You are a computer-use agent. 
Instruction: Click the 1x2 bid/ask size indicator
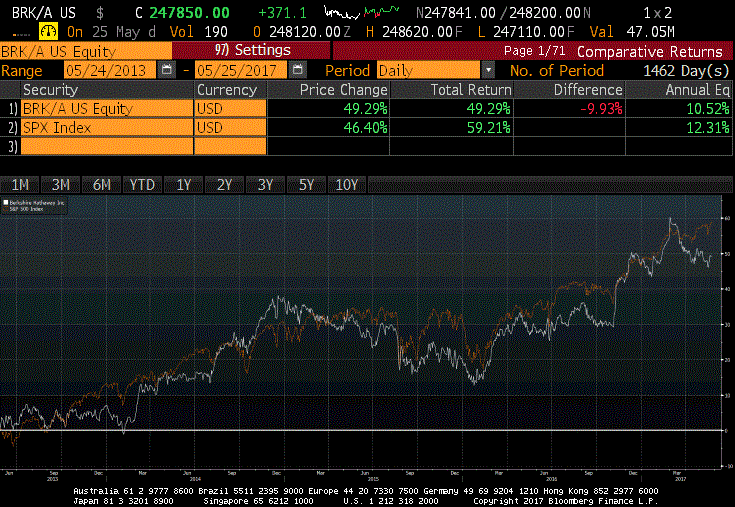(x=658, y=13)
